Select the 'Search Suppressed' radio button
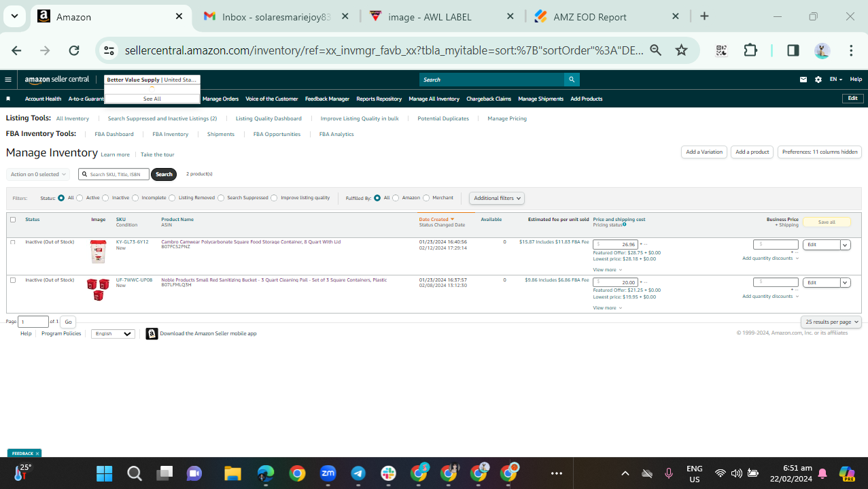 (221, 198)
